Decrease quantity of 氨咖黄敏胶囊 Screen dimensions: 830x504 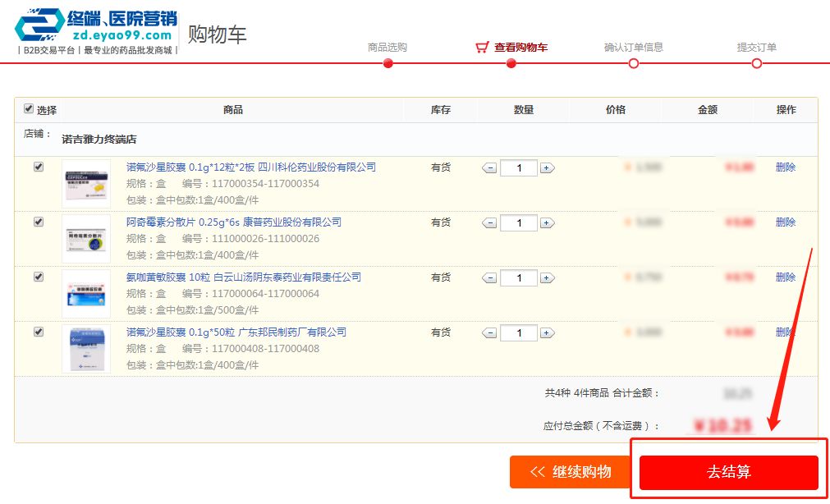tap(489, 278)
